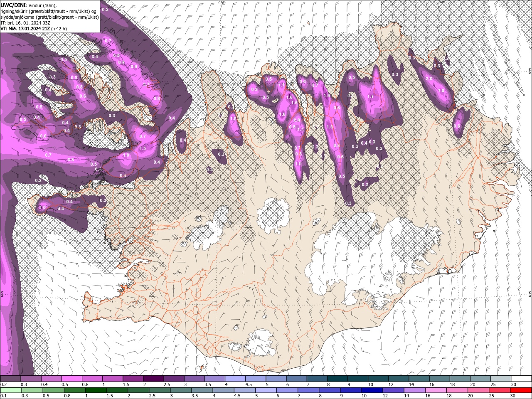
Task: Pick the lavender 14–16 rain scale swatch
Action: coord(415,390)
